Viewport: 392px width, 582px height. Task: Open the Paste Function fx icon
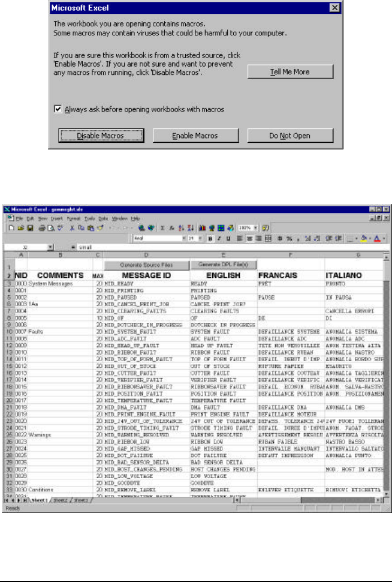[x=171, y=228]
